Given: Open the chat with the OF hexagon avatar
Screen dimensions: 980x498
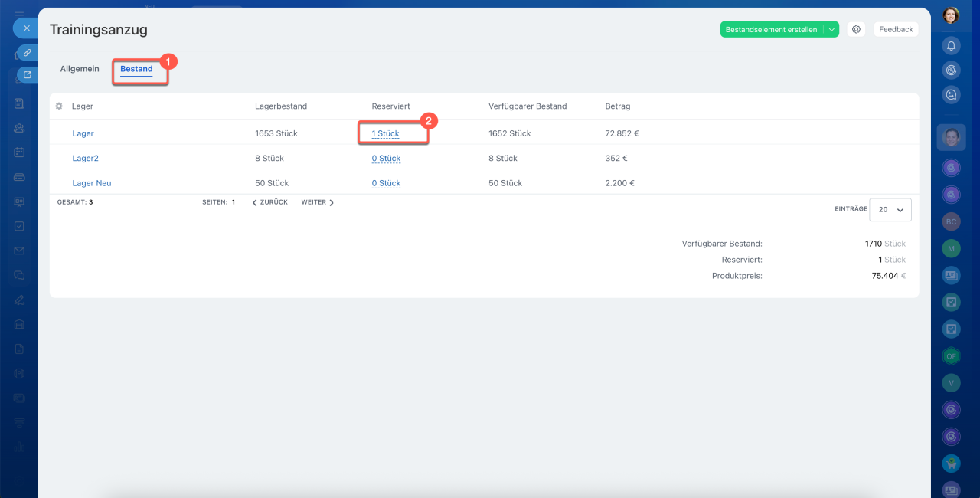Looking at the screenshot, I should [x=951, y=355].
